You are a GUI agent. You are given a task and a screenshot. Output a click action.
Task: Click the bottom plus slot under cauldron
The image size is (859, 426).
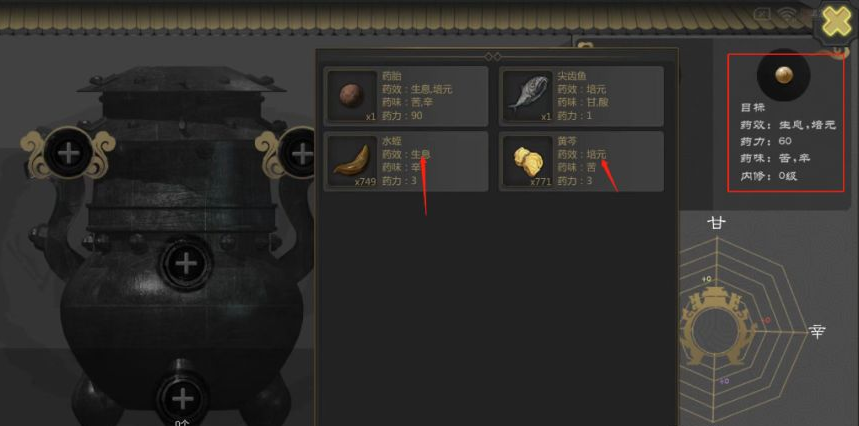click(x=182, y=398)
